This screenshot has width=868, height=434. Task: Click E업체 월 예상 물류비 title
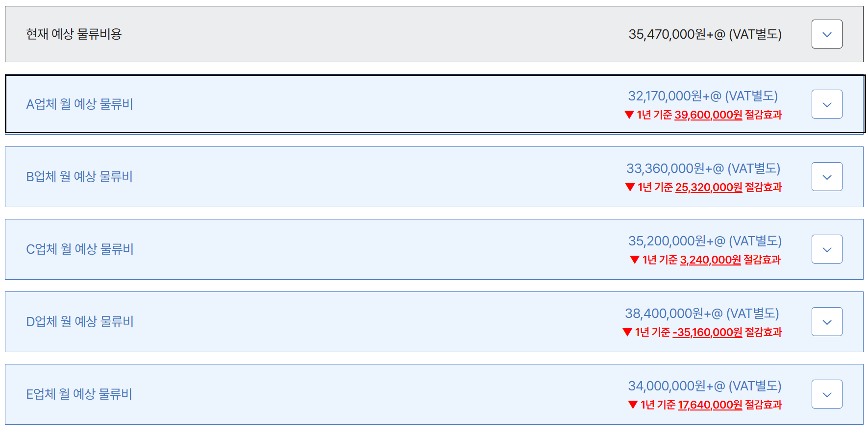tap(79, 394)
